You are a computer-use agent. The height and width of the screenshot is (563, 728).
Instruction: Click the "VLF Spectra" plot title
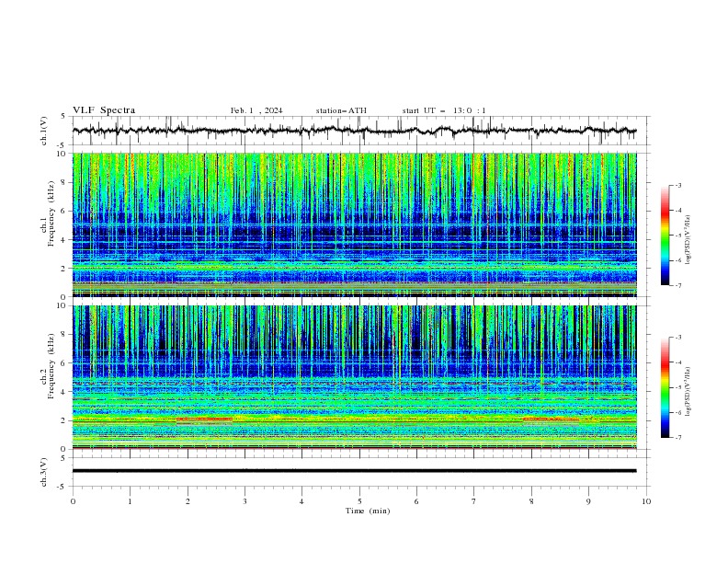(x=104, y=110)
